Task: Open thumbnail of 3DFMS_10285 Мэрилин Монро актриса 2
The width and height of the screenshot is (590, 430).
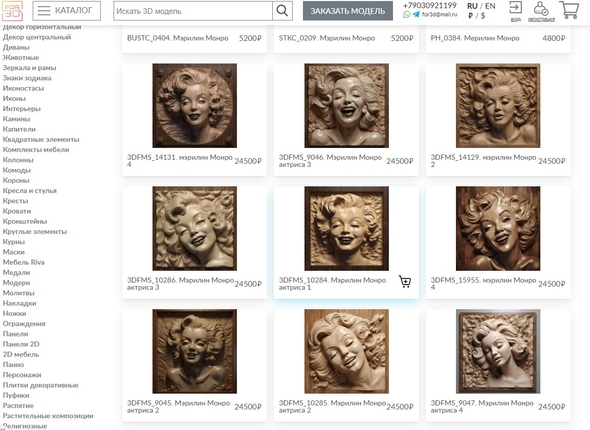Action: coord(347,351)
